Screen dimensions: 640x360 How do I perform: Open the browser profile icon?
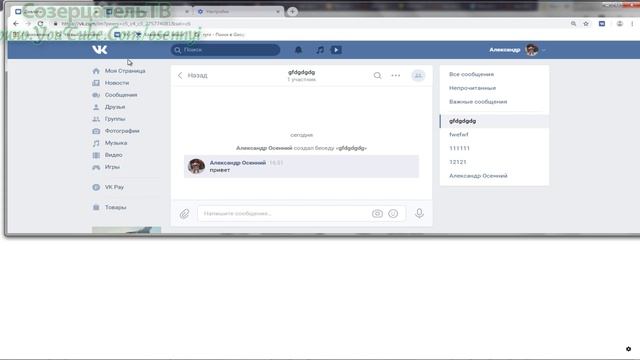click(620, 24)
